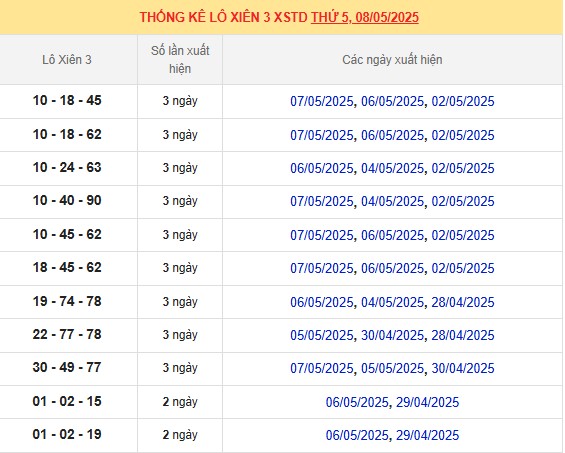Open 07/05/2025 in the 18 - 45 - 62 row

(x=322, y=268)
